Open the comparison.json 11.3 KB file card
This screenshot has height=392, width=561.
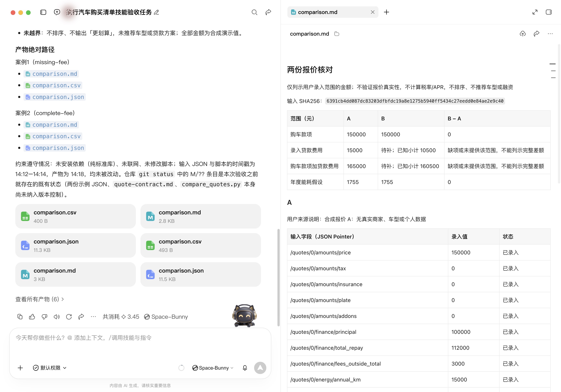75,245
